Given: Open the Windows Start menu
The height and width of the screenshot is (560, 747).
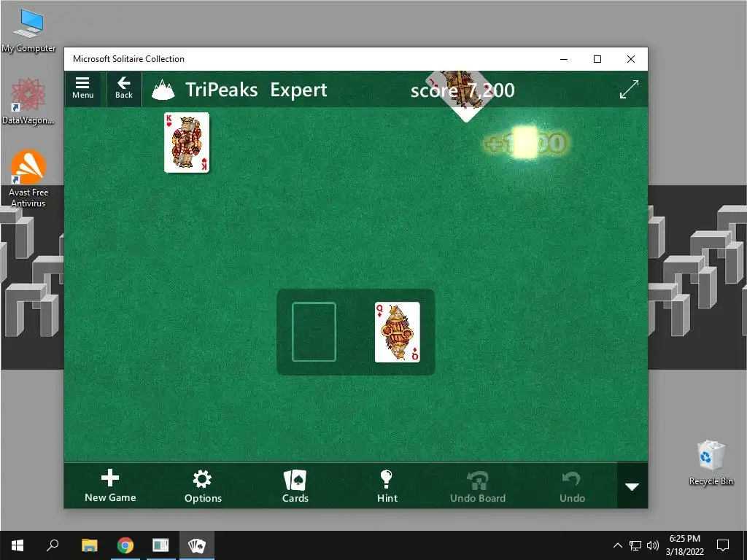Looking at the screenshot, I should click(18, 545).
